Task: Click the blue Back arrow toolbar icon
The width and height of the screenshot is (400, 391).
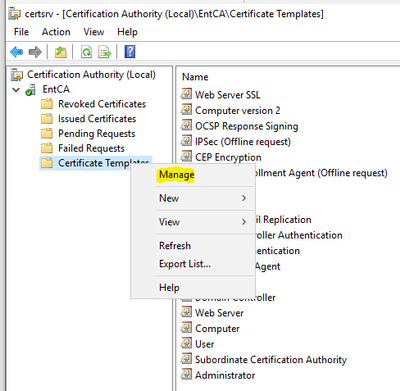Action: click(x=16, y=52)
